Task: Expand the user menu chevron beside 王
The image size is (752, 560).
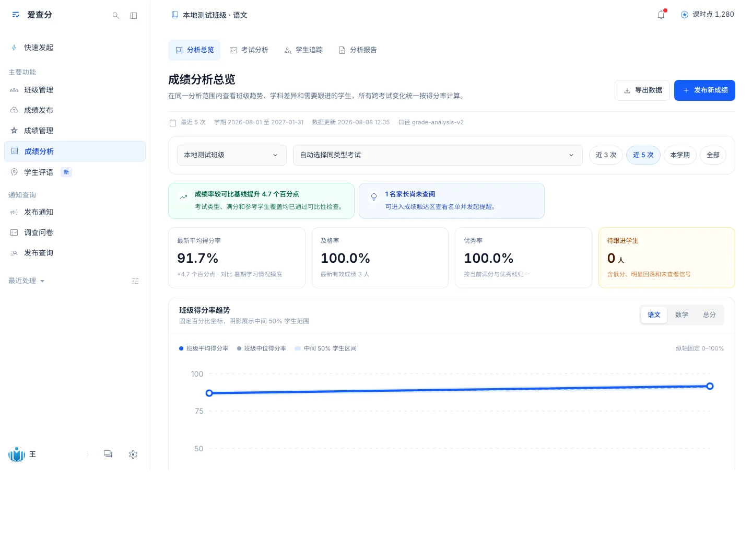Action: pyautogui.click(x=87, y=454)
